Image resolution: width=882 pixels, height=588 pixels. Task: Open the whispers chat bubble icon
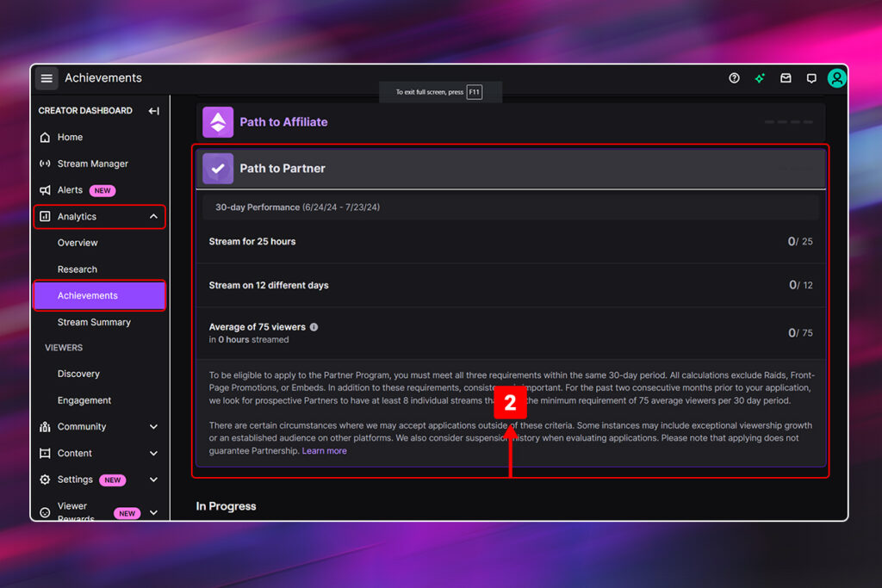(811, 78)
